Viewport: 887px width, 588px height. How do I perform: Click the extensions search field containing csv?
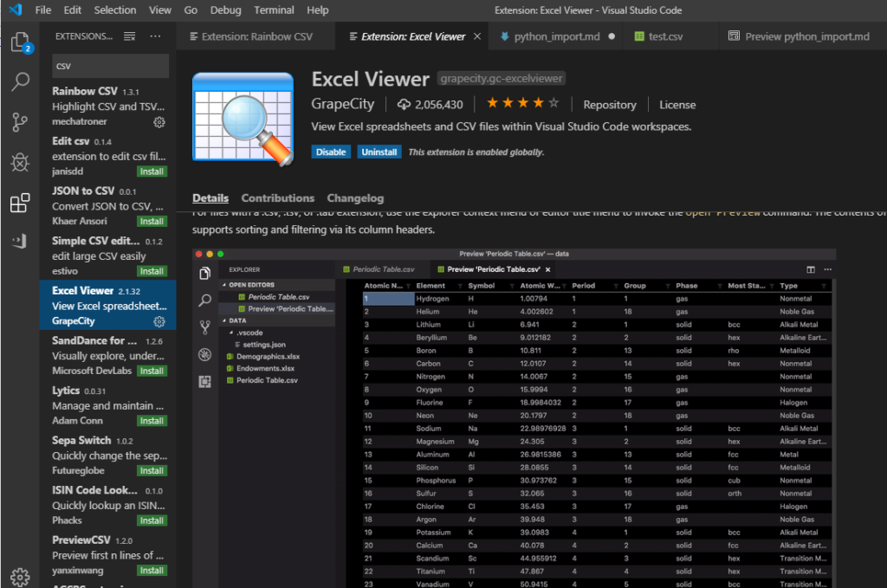110,66
